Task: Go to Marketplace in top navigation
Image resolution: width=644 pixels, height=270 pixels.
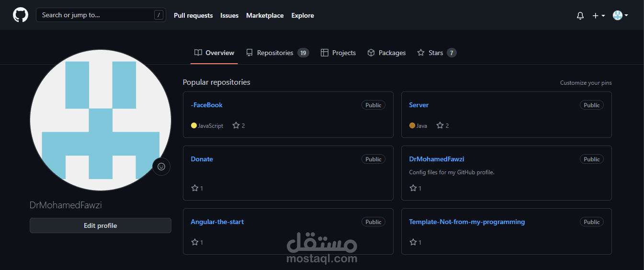Action: (265, 15)
